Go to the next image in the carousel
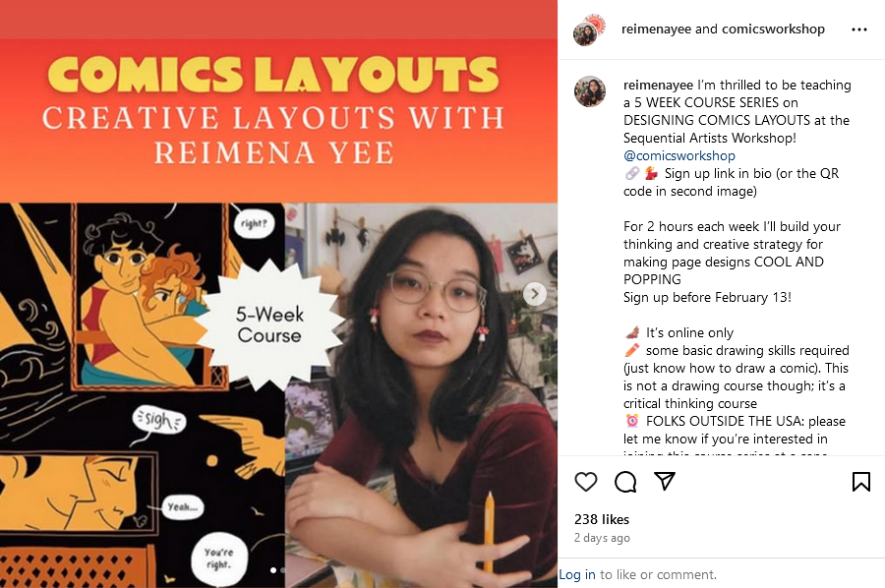The height and width of the screenshot is (588, 885). tap(535, 294)
